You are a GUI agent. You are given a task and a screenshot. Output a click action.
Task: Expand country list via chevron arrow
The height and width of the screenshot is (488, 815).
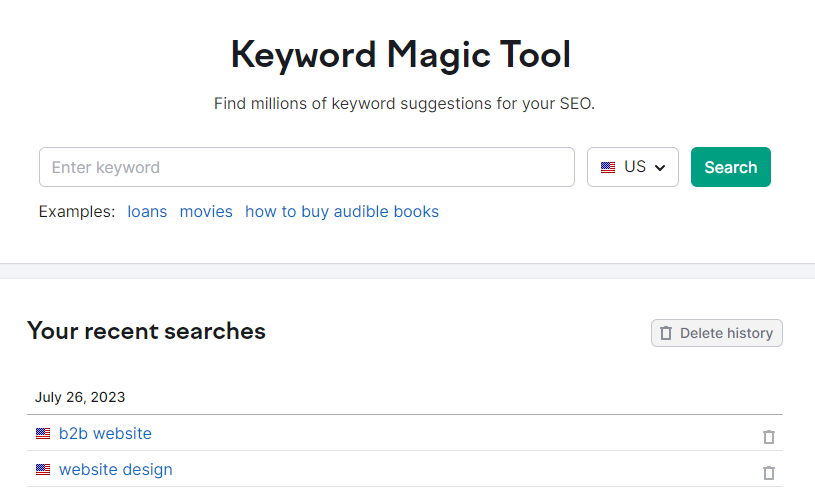[x=660, y=168]
